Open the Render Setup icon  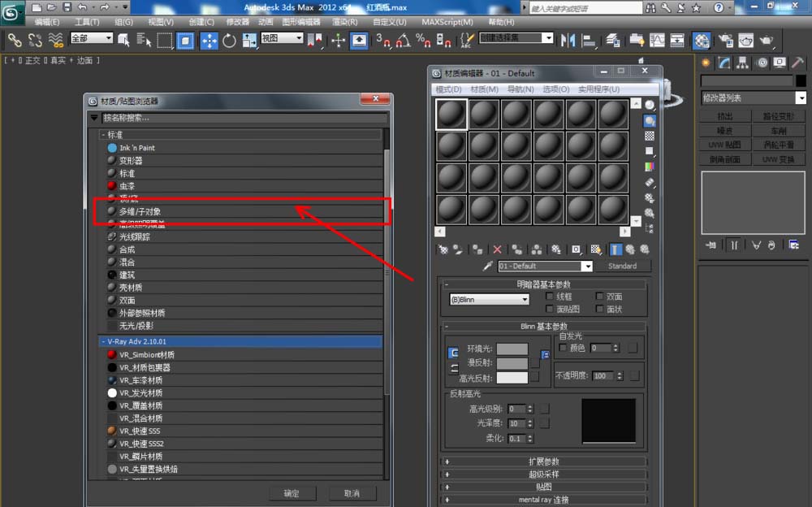(725, 41)
